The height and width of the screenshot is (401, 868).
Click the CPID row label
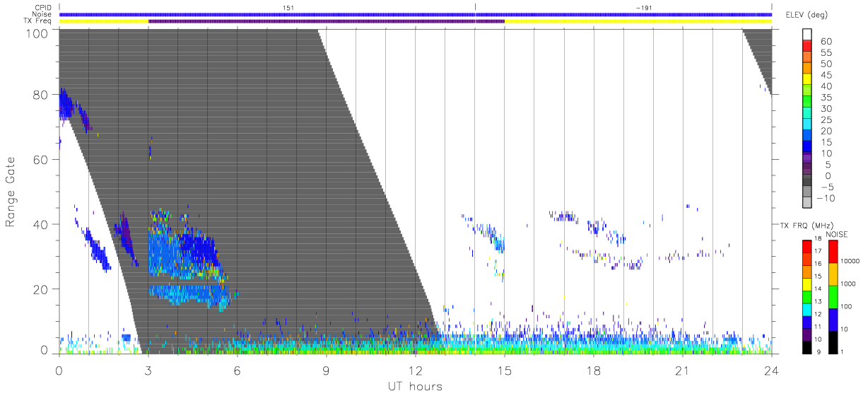click(x=45, y=7)
